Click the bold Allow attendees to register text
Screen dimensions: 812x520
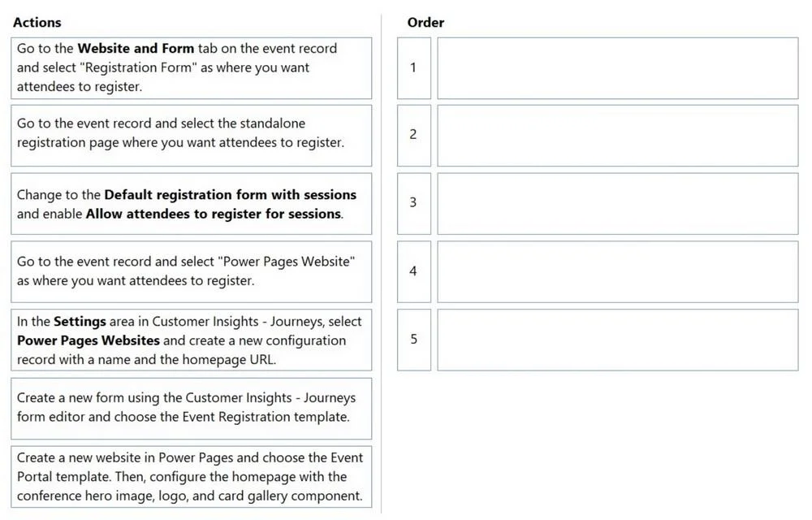174,214
